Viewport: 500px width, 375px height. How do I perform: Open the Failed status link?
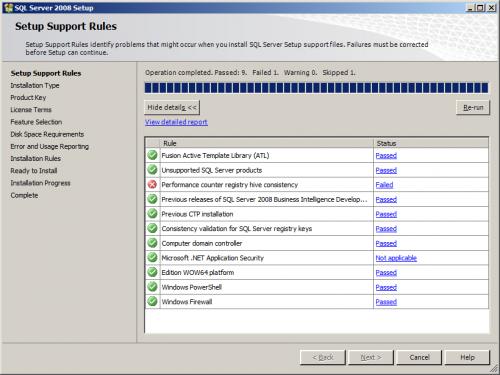point(384,185)
